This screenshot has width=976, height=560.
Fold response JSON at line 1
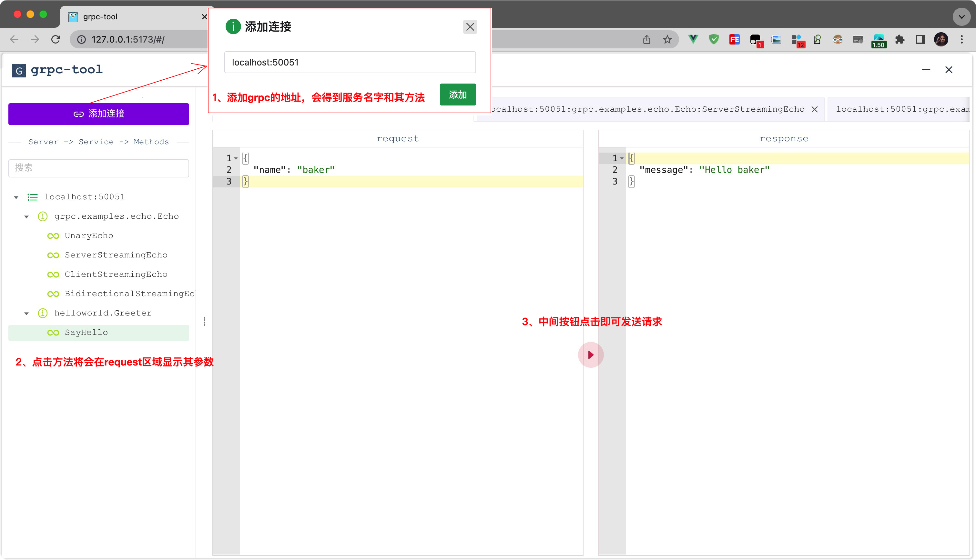click(622, 158)
